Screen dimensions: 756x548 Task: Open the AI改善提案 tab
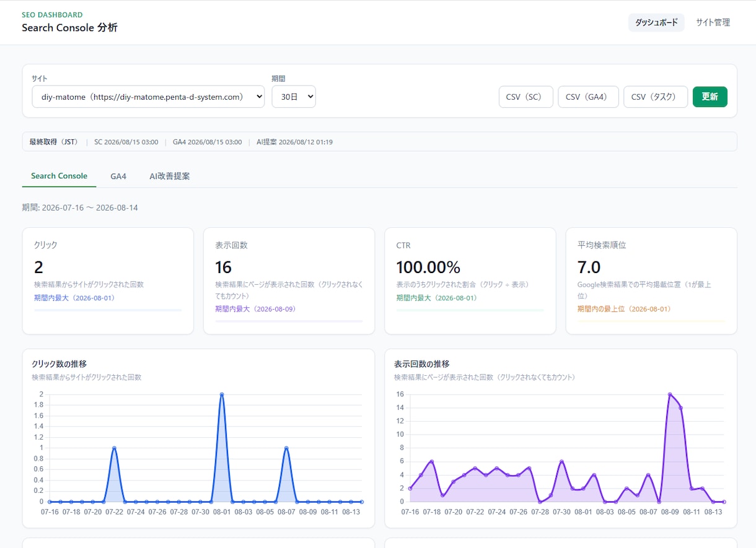pyautogui.click(x=170, y=176)
